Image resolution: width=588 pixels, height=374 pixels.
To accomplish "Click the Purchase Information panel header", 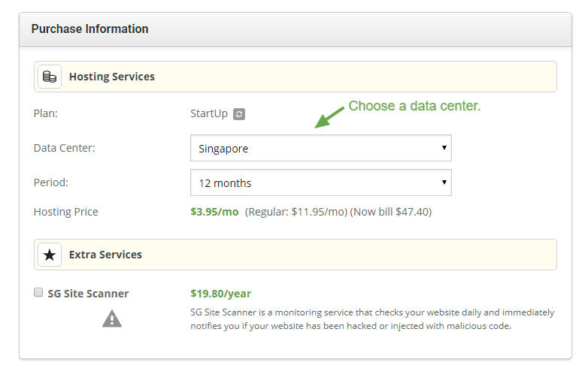I will click(x=90, y=29).
